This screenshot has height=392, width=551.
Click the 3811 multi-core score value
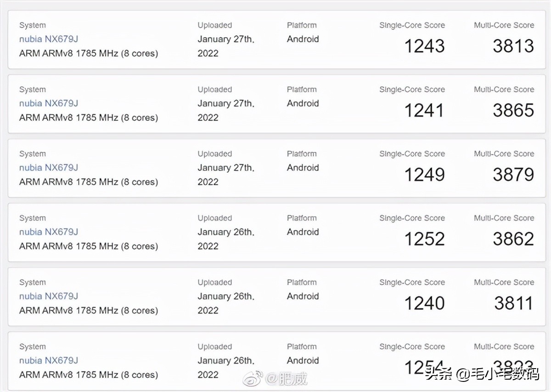(x=513, y=302)
